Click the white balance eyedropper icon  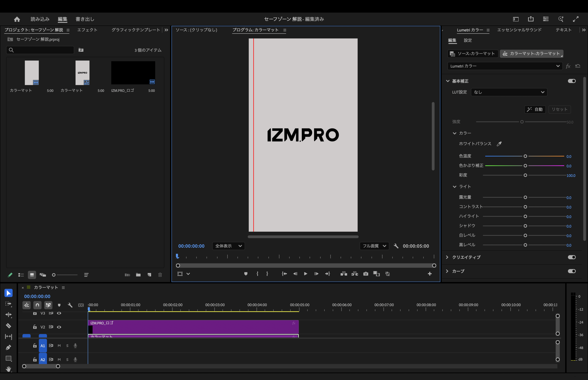point(499,144)
